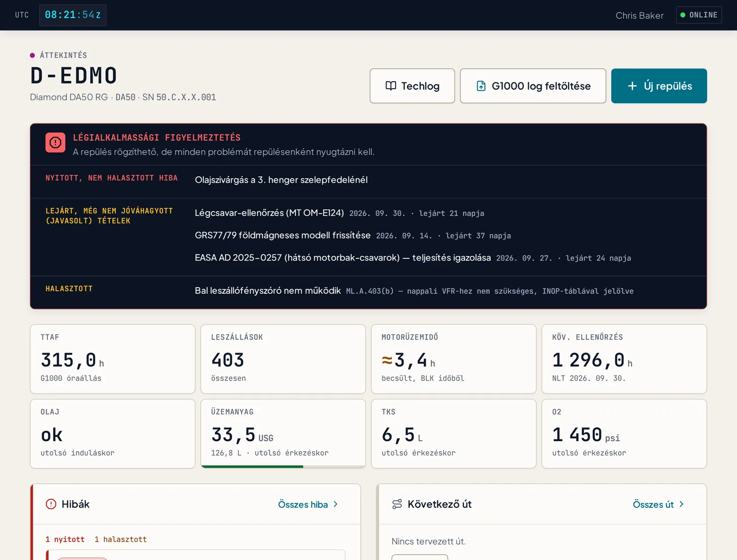The width and height of the screenshot is (737, 560).
Task: Select the TKS 6,5 L card
Action: pos(454,434)
